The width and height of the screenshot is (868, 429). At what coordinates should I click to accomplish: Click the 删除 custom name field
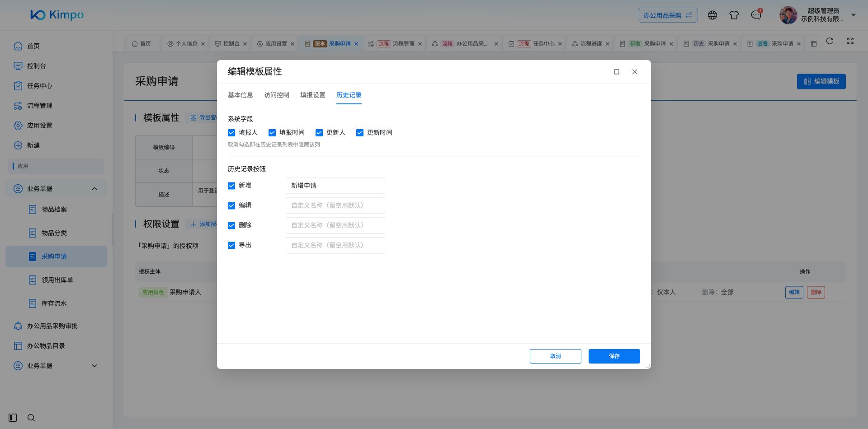point(335,225)
